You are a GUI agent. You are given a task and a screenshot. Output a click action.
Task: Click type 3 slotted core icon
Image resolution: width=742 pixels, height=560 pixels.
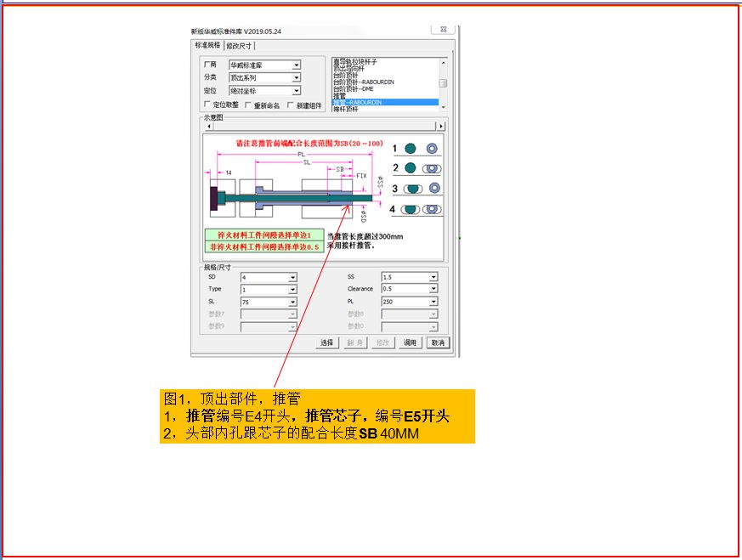point(412,189)
